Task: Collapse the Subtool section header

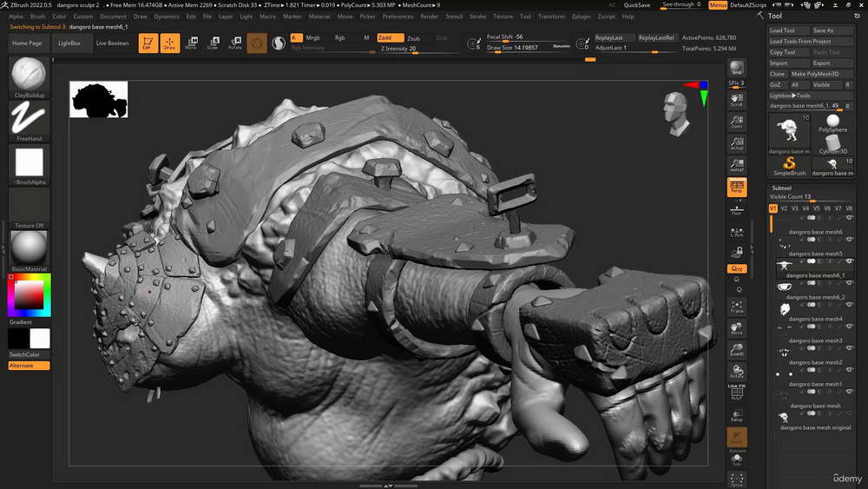Action: point(782,188)
